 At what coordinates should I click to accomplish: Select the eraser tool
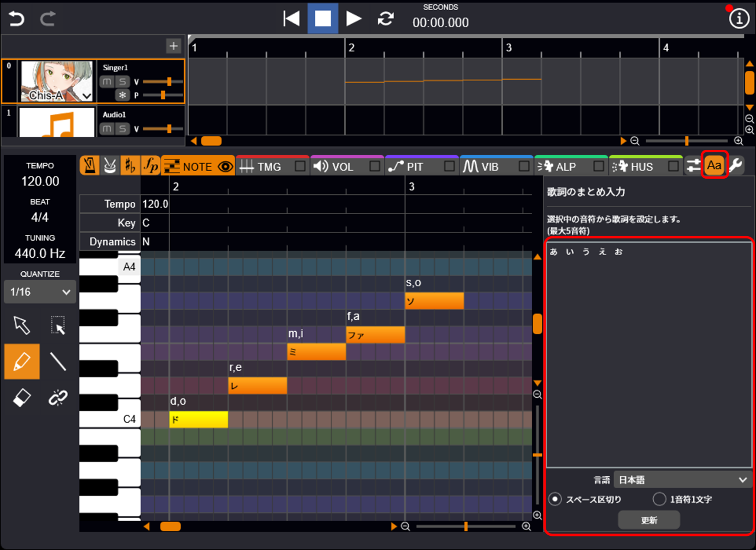pyautogui.click(x=22, y=398)
